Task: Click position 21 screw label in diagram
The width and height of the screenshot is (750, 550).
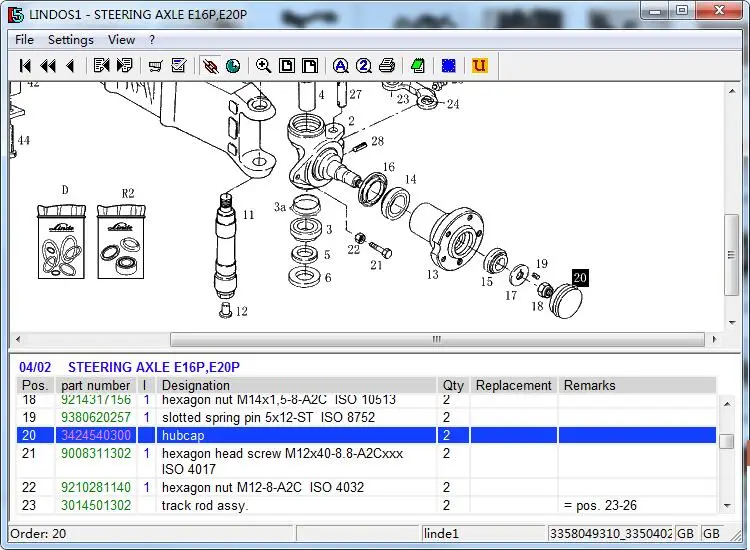Action: [376, 265]
